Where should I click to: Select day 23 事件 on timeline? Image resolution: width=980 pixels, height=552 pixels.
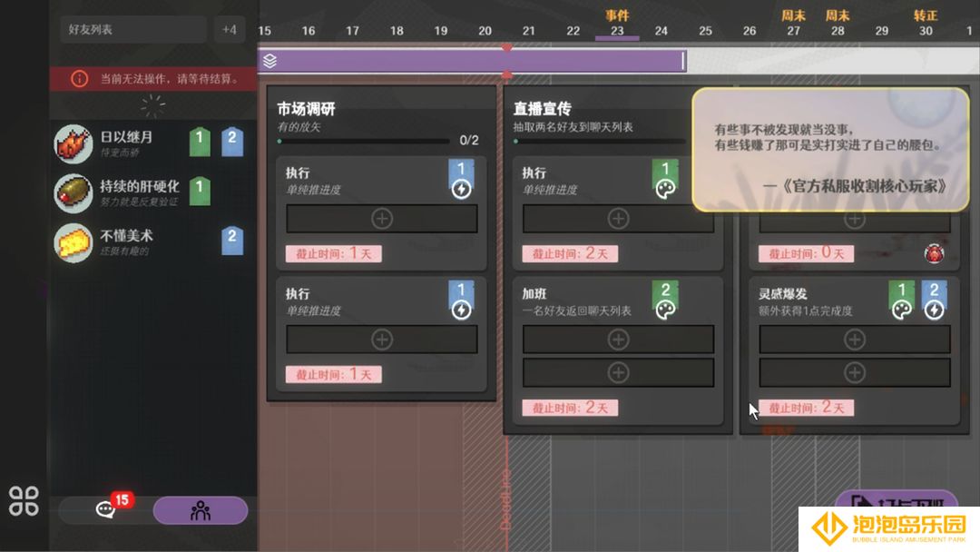coord(617,25)
